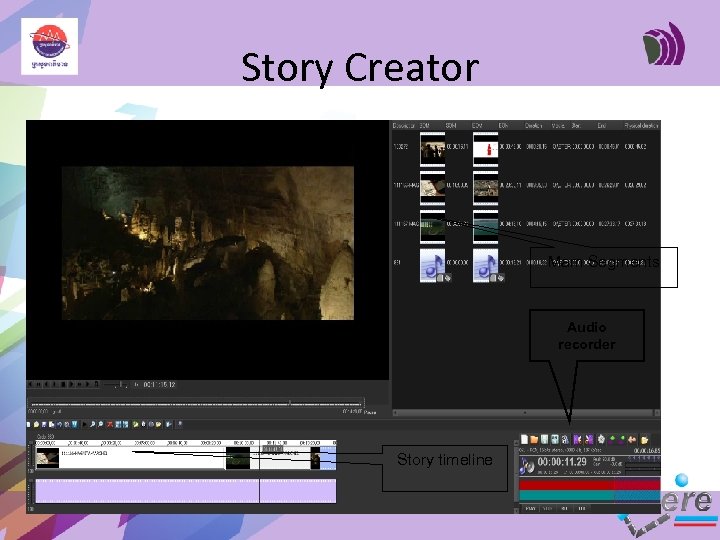Click the blue clip closing the story timeline
The image size is (720, 540).
pyautogui.click(x=328, y=458)
